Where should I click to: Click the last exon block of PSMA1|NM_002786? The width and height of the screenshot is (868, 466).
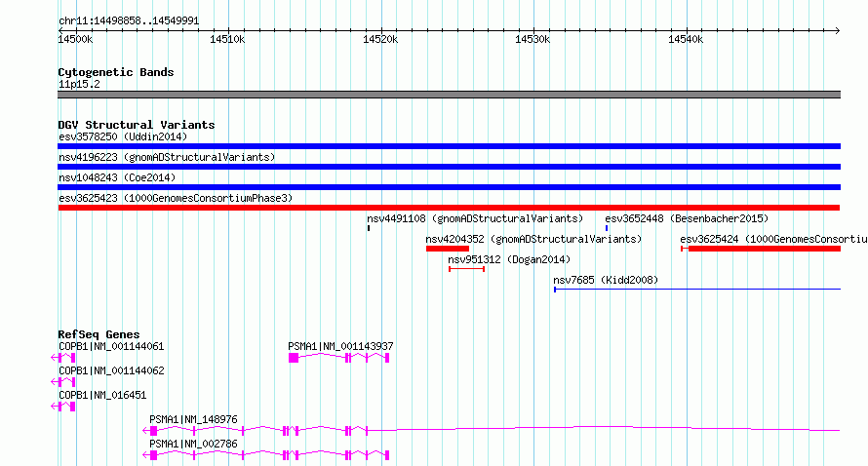point(387,455)
